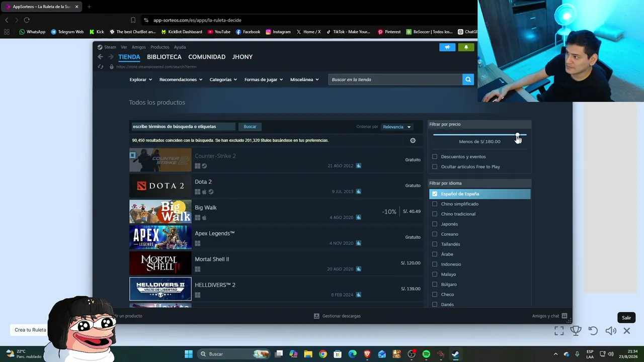Open Steam from the taskbar
The height and width of the screenshot is (362, 644).
(455, 354)
